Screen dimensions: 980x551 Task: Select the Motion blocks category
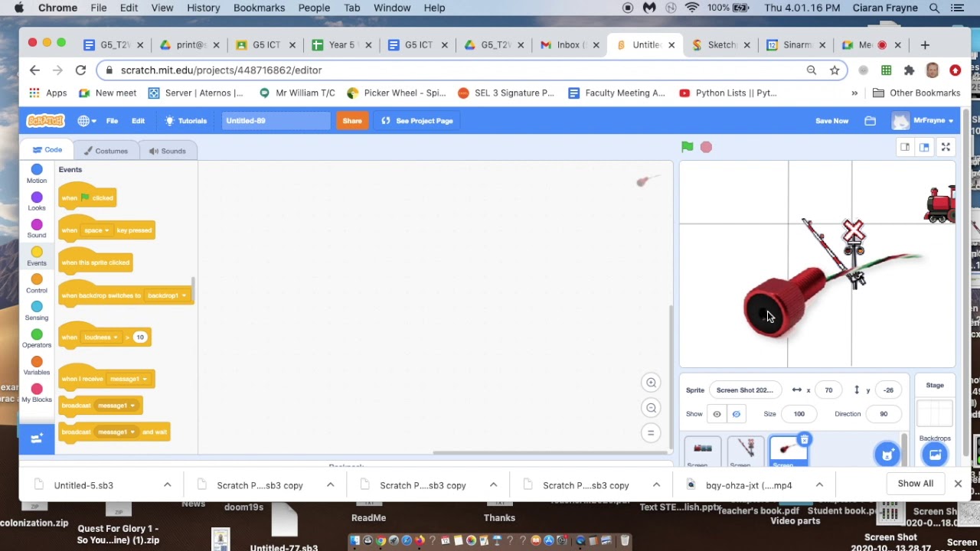click(x=37, y=174)
